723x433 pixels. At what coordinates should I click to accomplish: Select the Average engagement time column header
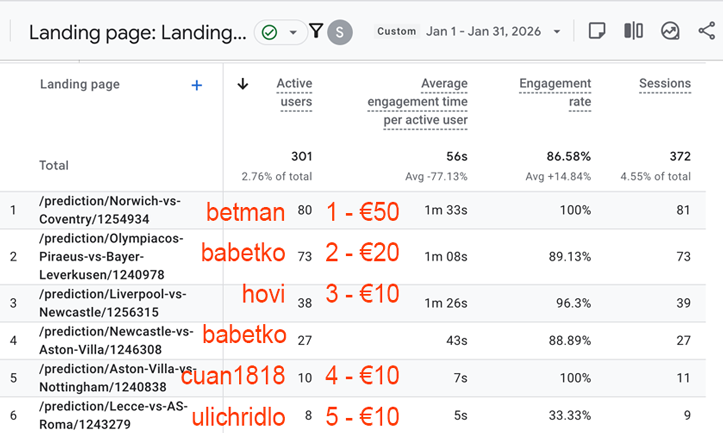click(417, 102)
